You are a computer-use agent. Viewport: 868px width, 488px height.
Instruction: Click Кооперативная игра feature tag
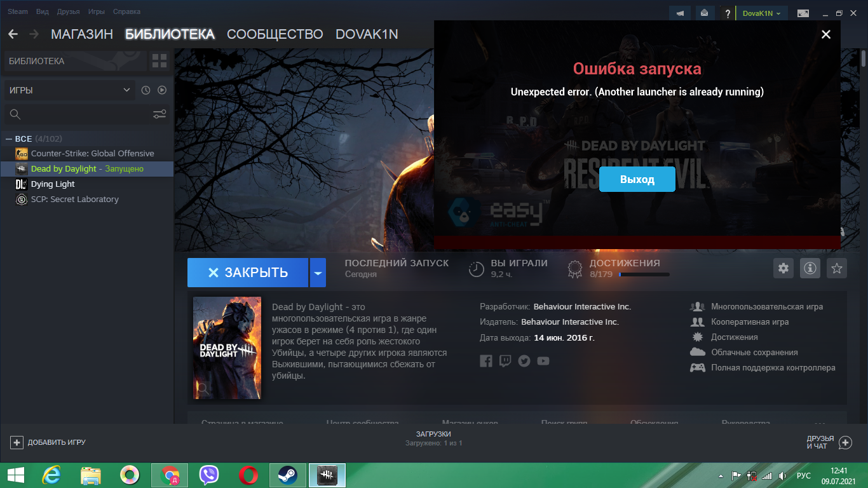coord(750,322)
